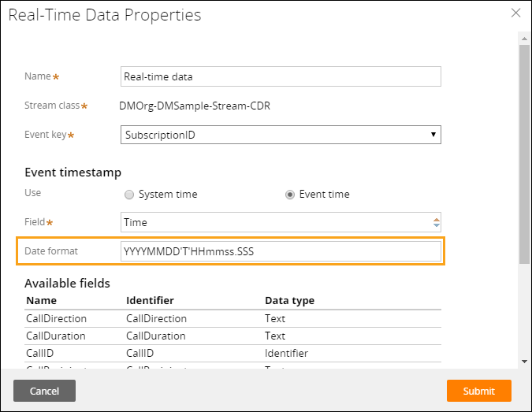Click the scrollbar up arrow

tap(525, 39)
